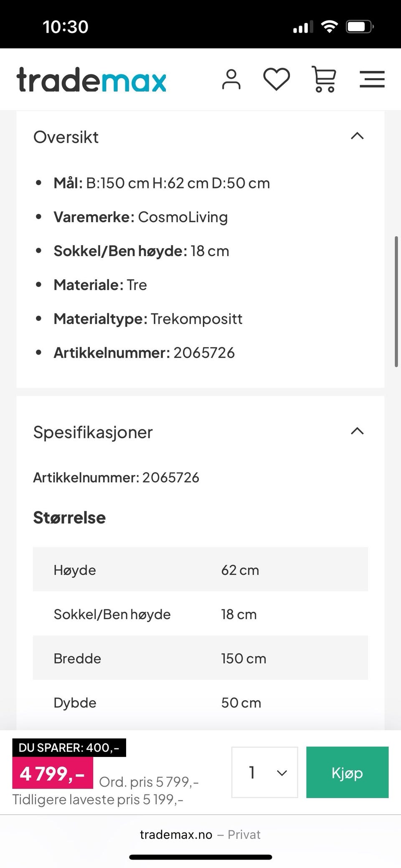Tap the status bar clock 10:30
Screen dimensions: 401x868
click(66, 27)
